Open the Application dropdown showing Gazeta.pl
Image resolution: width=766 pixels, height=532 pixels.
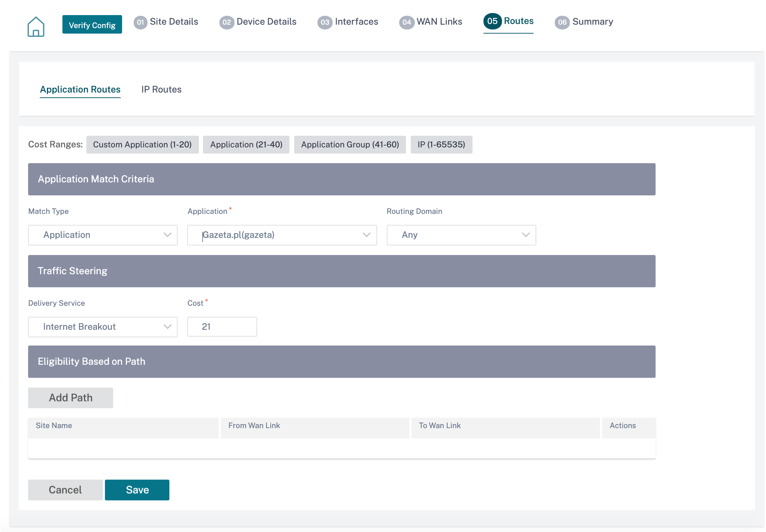tap(282, 235)
